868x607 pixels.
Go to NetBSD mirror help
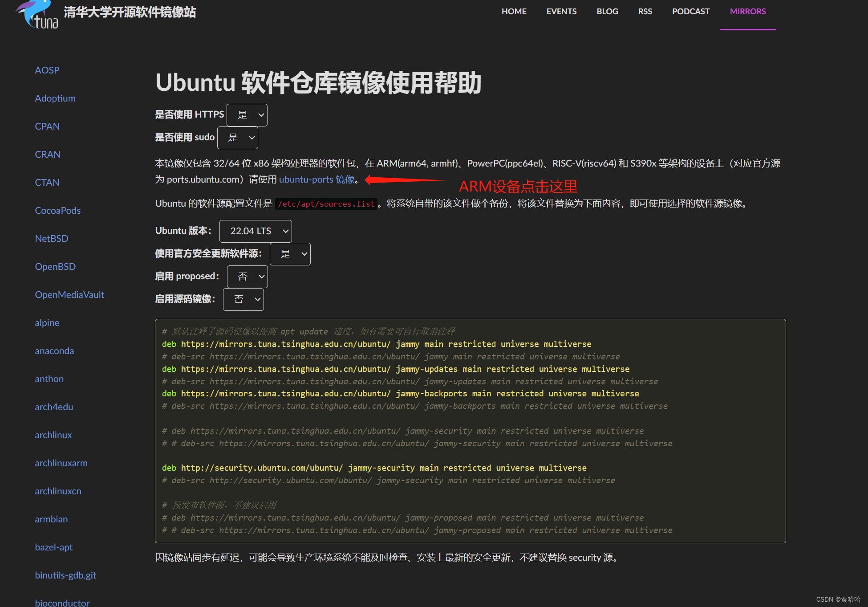point(52,239)
